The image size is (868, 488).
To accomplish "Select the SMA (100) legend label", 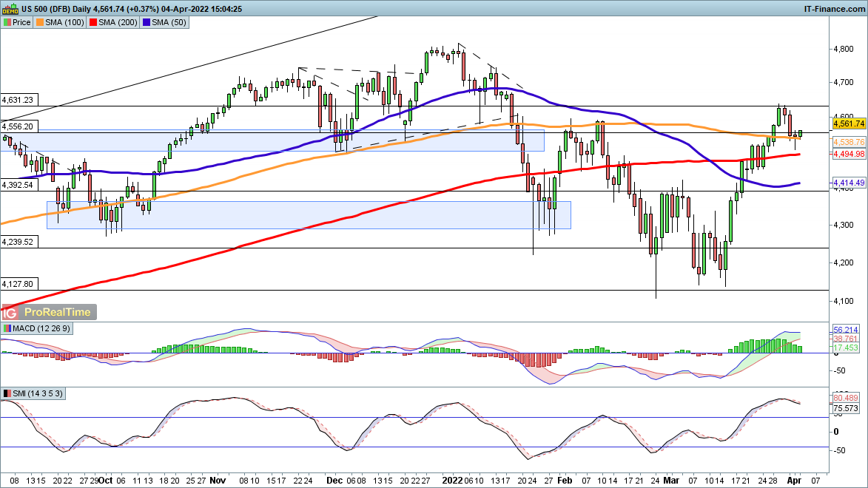I will tap(65, 23).
